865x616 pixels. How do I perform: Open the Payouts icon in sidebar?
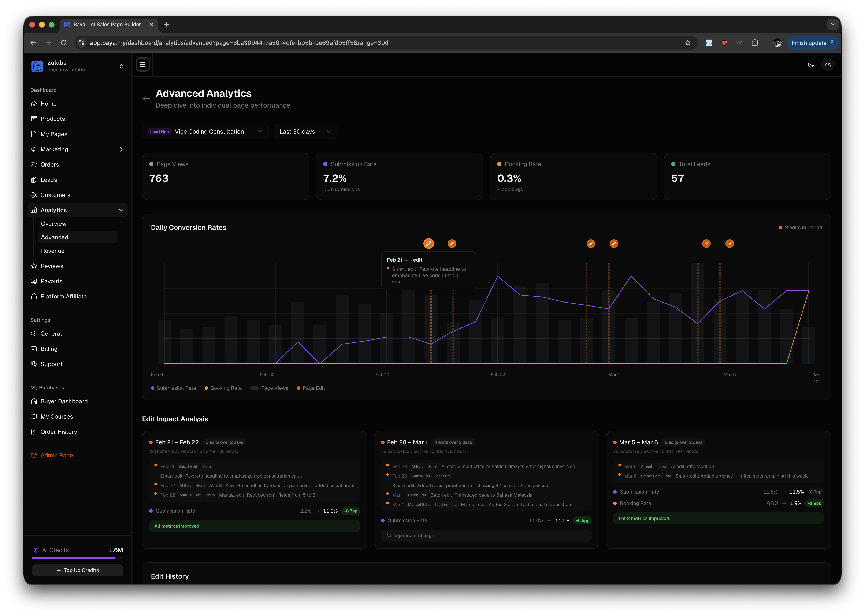pos(34,281)
